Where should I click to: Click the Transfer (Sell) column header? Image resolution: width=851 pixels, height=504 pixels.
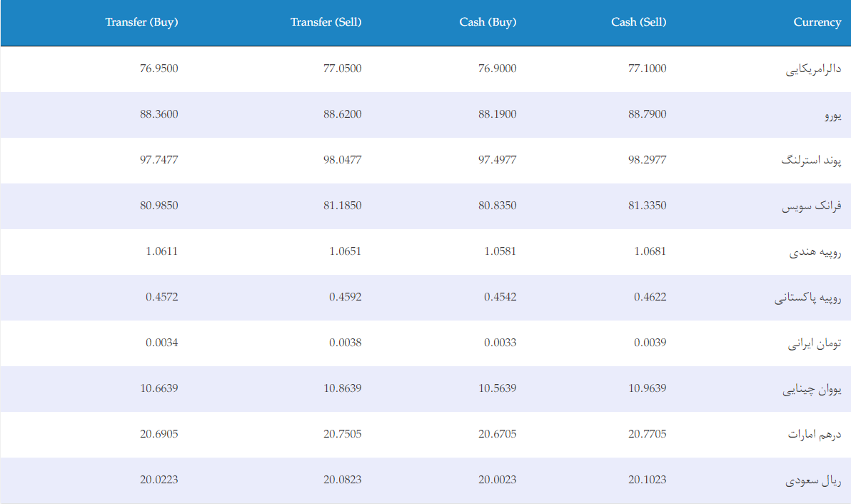(326, 22)
